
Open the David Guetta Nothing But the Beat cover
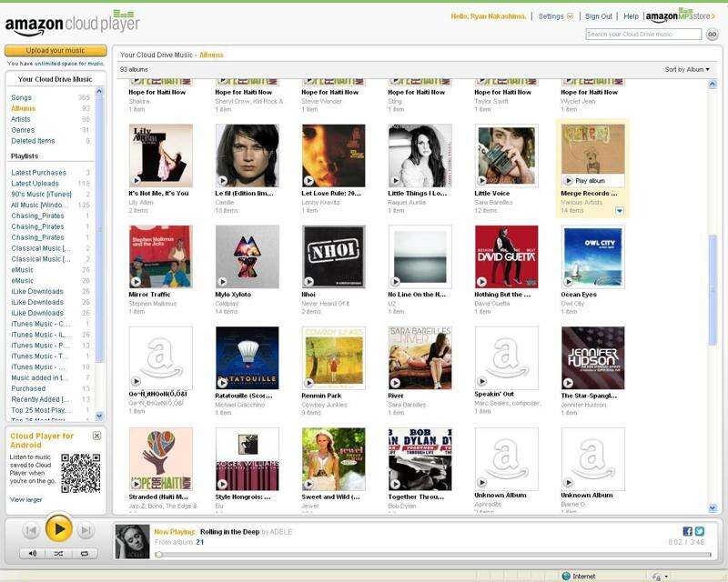pos(507,256)
